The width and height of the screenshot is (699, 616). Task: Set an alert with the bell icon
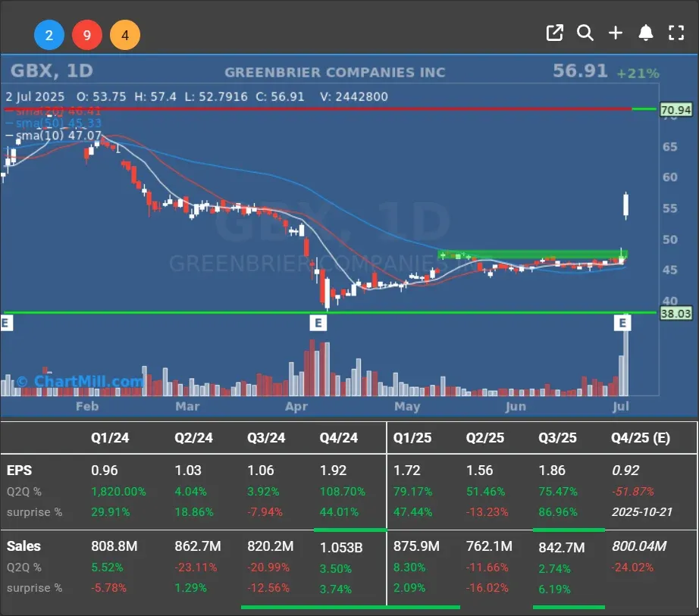point(645,33)
